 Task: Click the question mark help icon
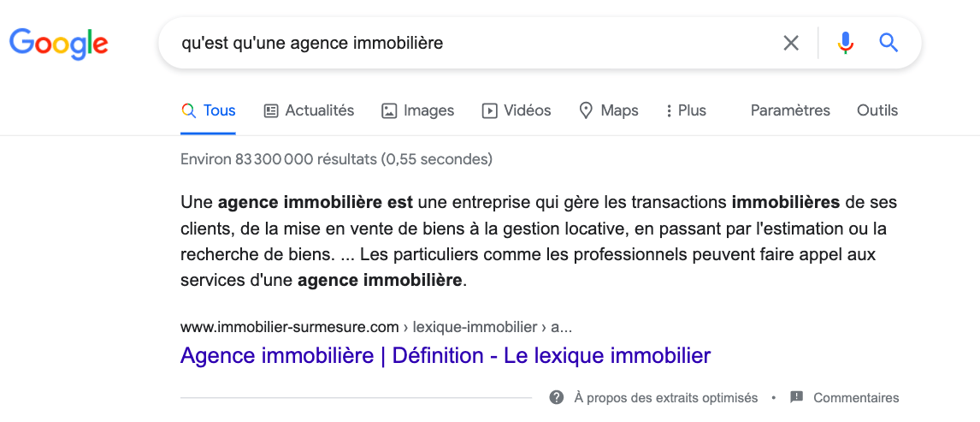[x=557, y=397]
